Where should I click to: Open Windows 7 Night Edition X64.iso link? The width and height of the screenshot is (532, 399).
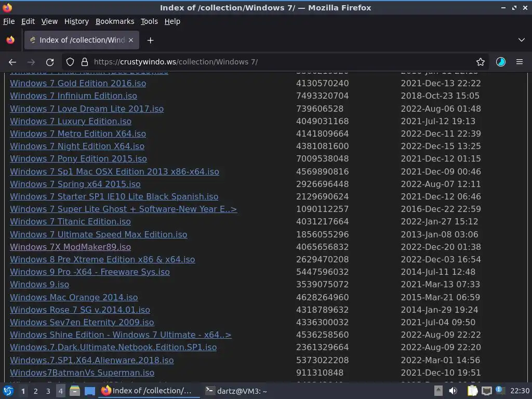point(77,147)
